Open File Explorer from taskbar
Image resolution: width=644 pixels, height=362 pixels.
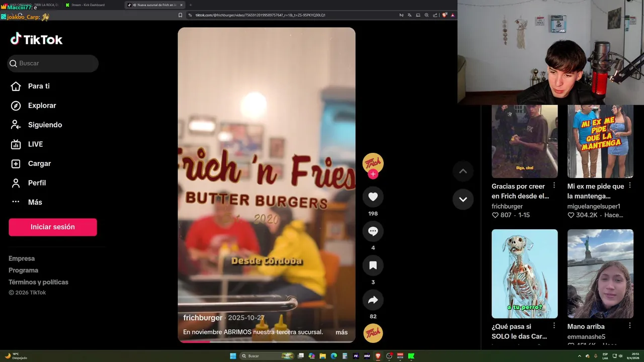tap(323, 356)
